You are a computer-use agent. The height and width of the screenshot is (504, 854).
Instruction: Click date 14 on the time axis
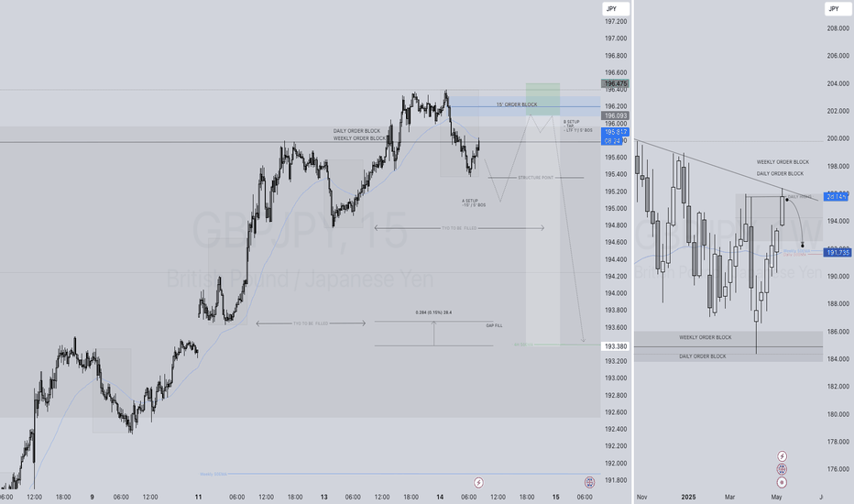pos(440,497)
